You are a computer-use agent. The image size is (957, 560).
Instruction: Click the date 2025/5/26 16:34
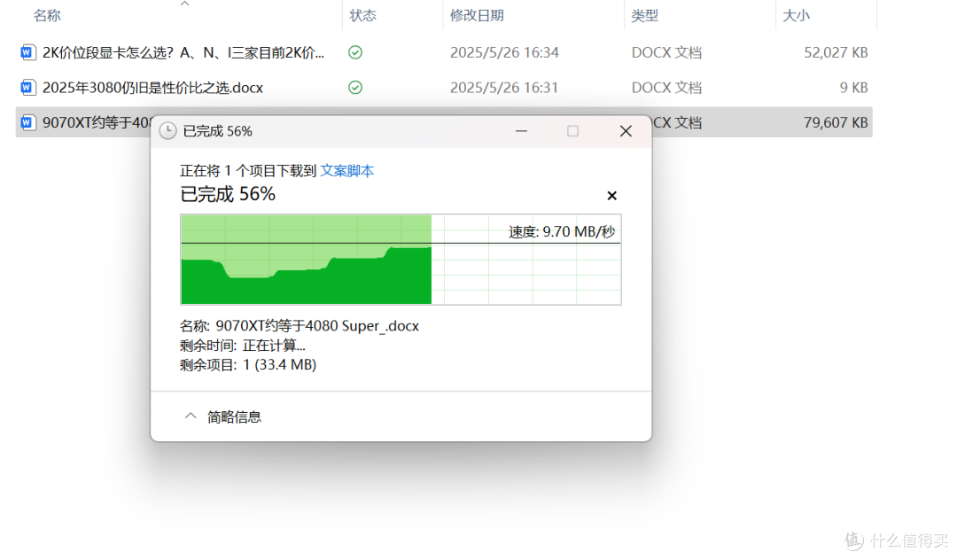[x=504, y=52]
